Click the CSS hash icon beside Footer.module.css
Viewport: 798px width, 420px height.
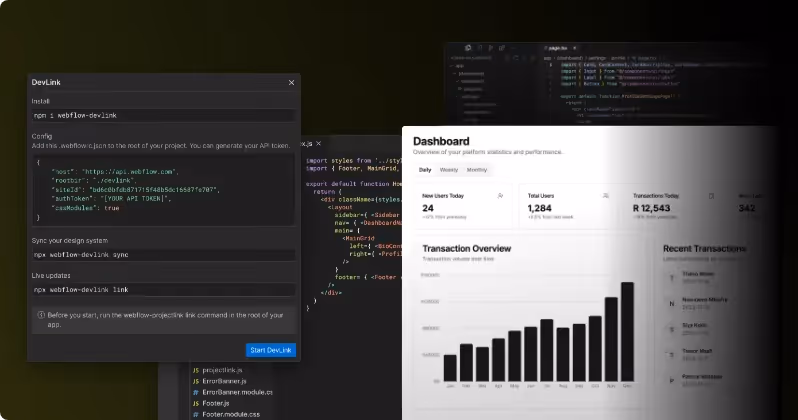coord(196,414)
